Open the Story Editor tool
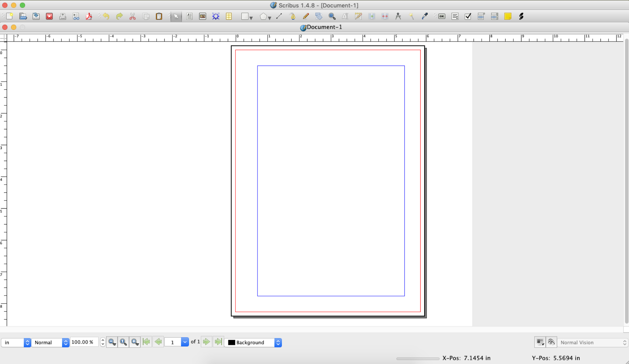Screen dimensions: 629x364 tap(358, 16)
